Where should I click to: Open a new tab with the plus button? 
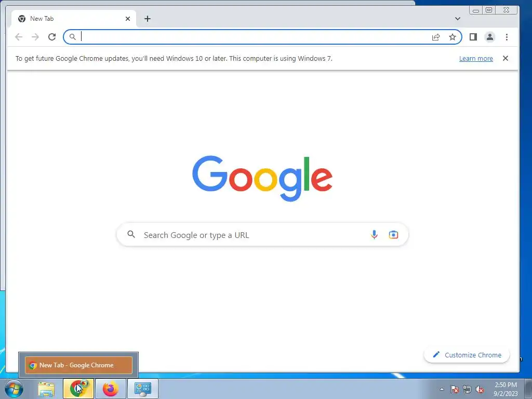click(147, 19)
